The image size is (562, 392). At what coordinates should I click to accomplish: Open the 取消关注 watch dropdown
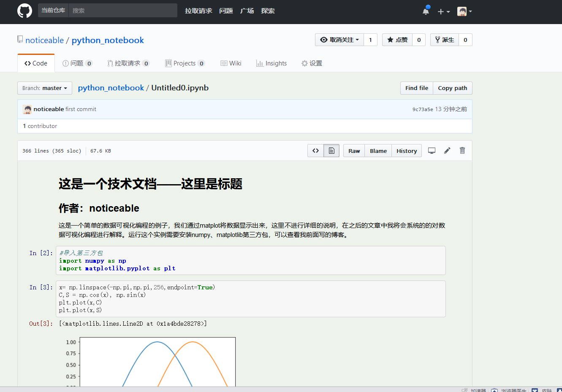[339, 40]
